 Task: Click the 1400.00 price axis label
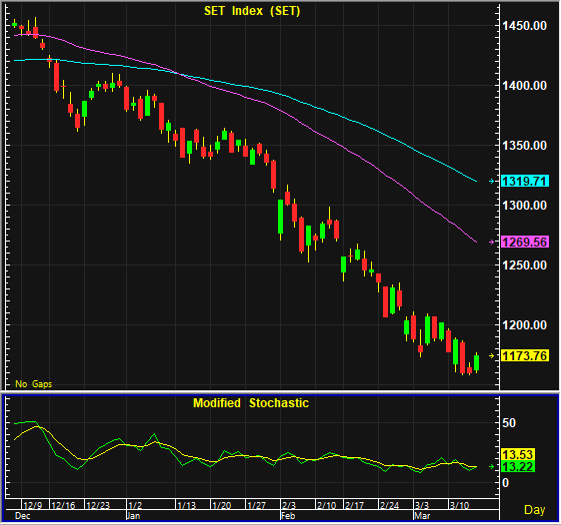[525, 86]
